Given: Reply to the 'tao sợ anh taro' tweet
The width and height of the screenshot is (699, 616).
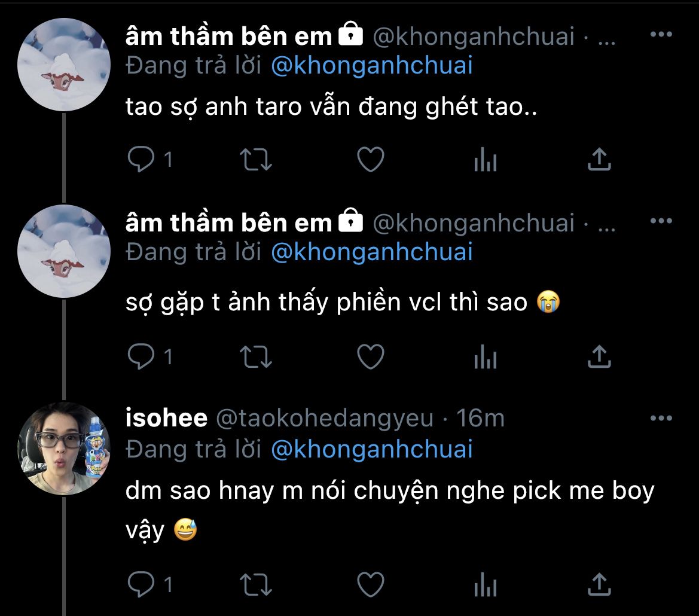Looking at the screenshot, I should 142,160.
